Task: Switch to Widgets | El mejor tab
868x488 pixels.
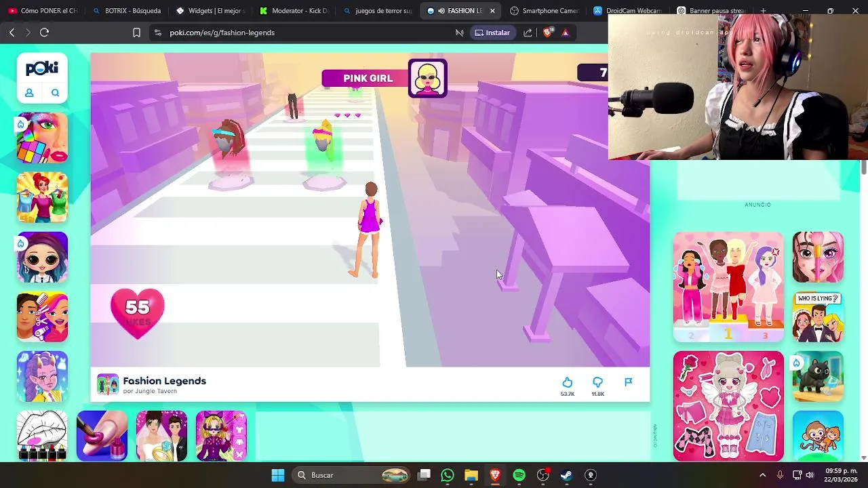Action: tap(210, 11)
